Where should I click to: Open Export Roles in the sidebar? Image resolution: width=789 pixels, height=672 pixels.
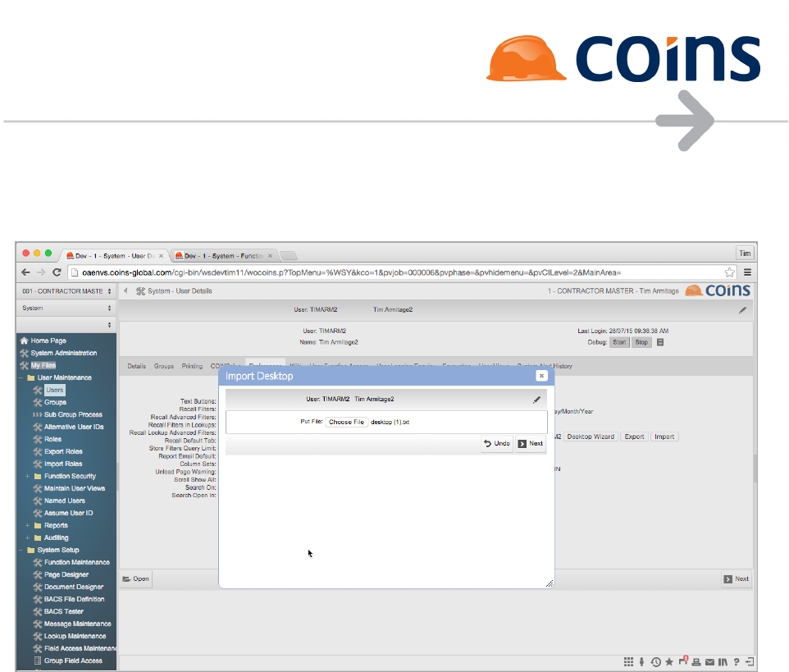click(x=63, y=451)
